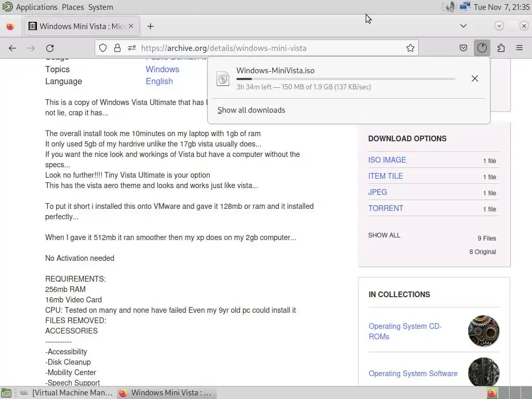532x399 pixels.
Task: Select the Windows Mini Vista tab
Action: click(x=82, y=26)
